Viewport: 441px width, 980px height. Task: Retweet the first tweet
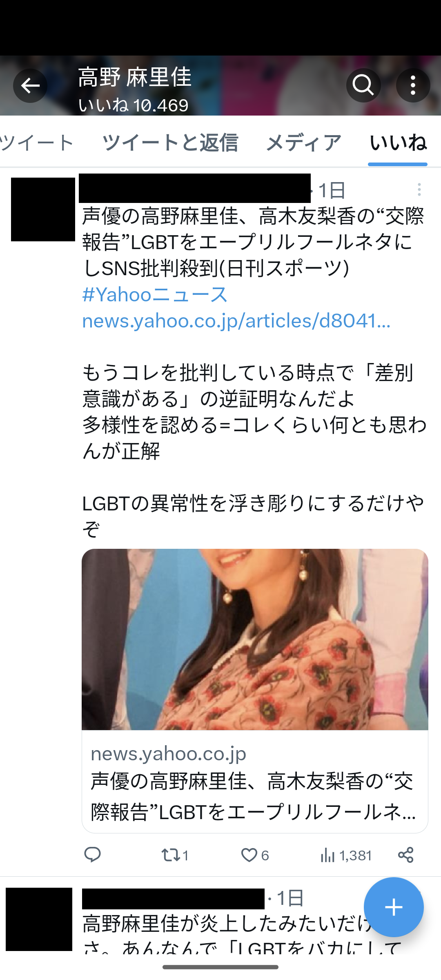click(175, 855)
